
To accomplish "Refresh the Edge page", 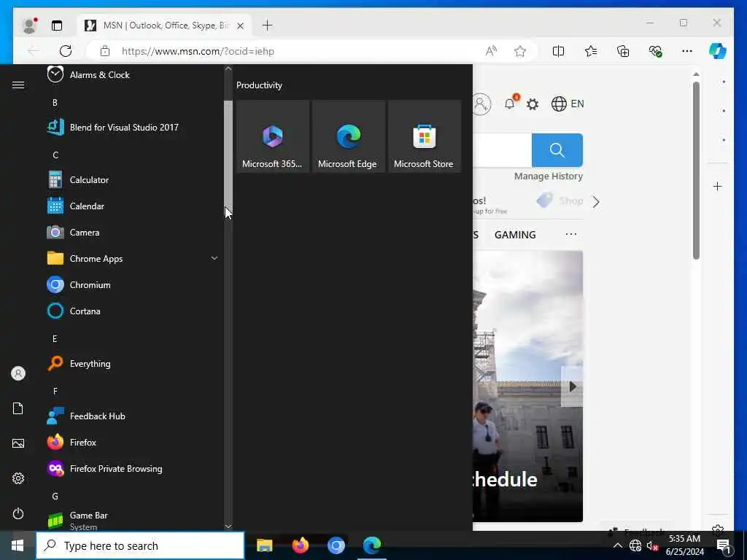I will tap(65, 51).
